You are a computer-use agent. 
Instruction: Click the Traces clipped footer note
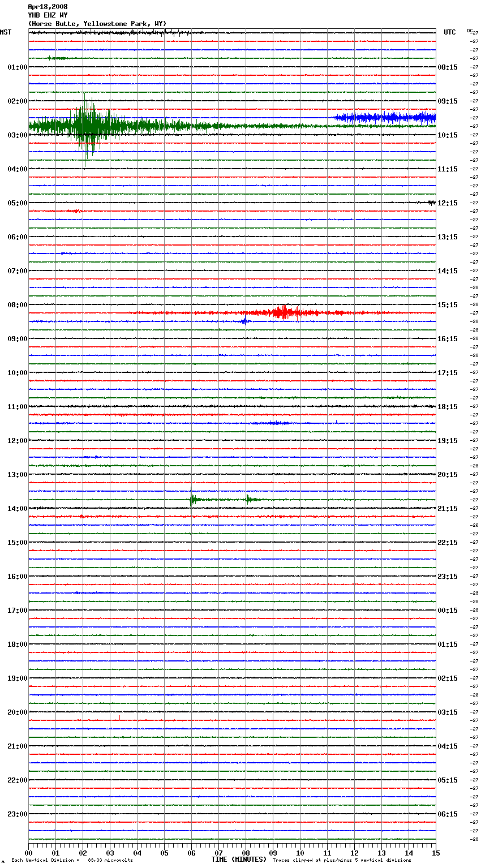[x=342, y=861]
